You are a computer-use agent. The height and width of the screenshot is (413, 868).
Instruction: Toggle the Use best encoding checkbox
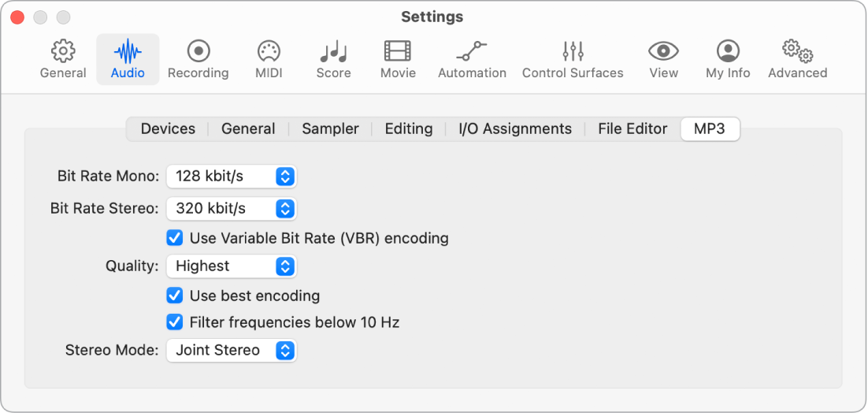tap(175, 295)
